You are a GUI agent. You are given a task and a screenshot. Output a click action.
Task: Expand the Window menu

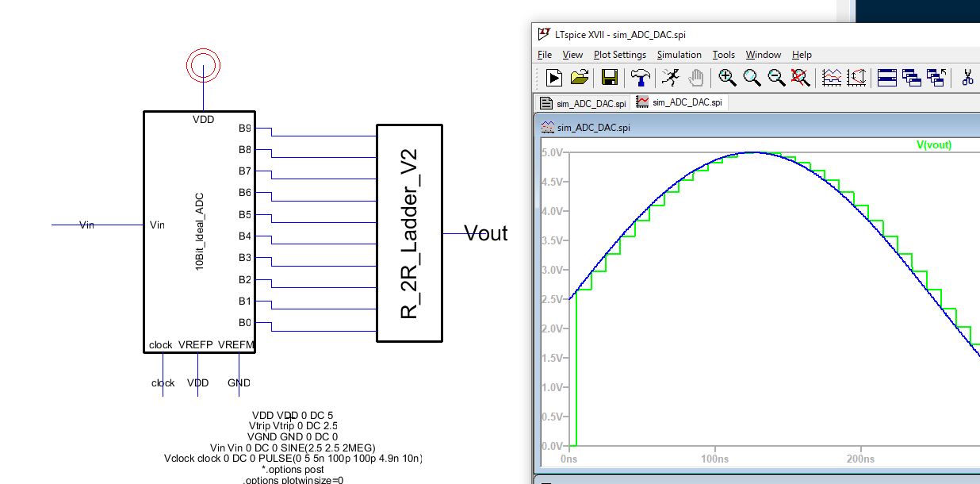click(x=763, y=55)
